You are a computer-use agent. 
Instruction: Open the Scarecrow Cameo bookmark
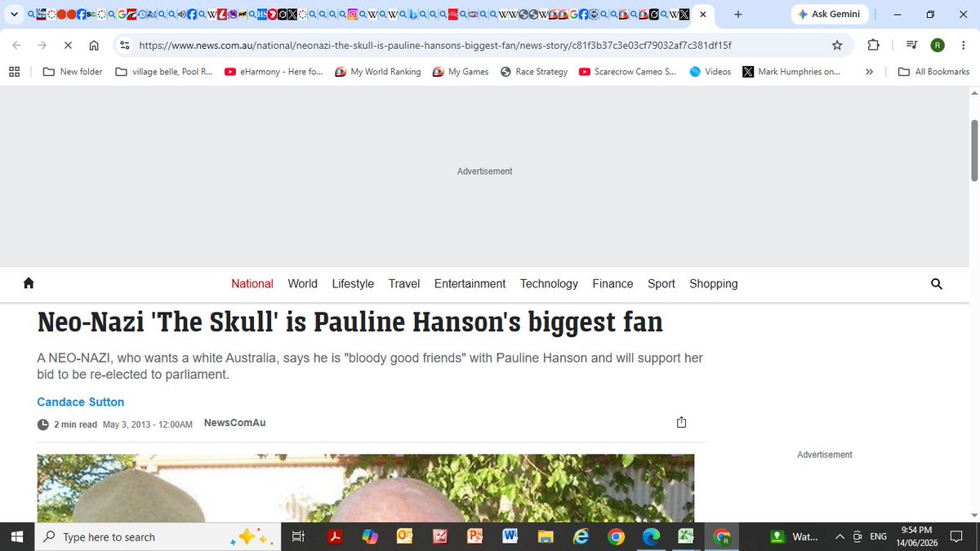click(x=627, y=72)
